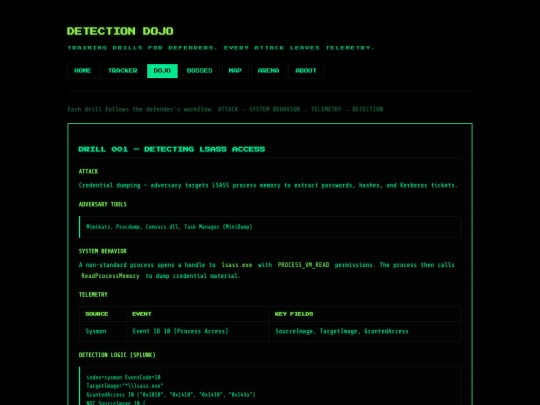The image size is (540, 405).
Task: Click the DETECTION DOJO site title
Action: [120, 31]
